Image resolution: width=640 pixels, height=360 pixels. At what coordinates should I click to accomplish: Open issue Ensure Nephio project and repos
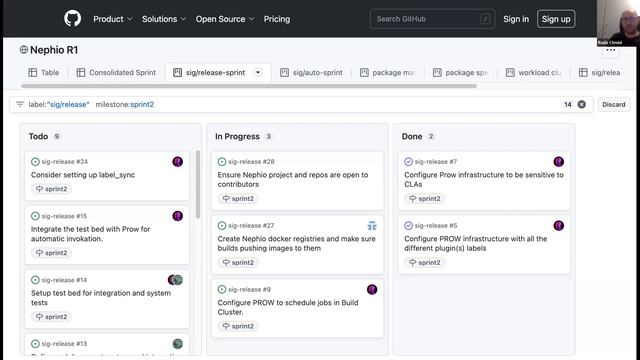point(293,180)
